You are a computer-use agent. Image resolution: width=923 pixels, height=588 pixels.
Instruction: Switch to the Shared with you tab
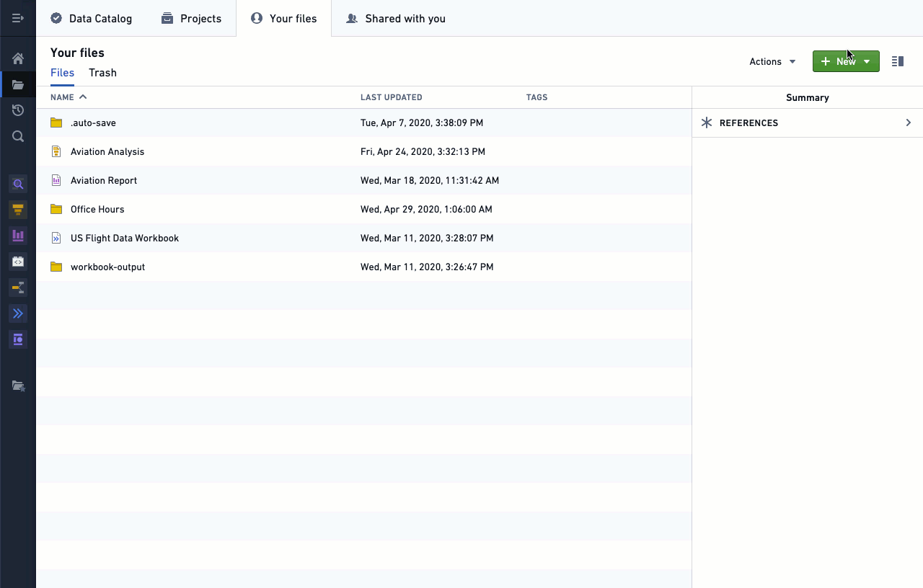point(396,19)
